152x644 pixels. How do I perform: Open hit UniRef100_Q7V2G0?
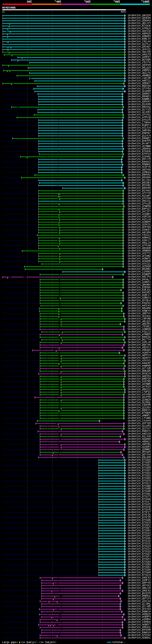pyautogui.click(x=139, y=635)
